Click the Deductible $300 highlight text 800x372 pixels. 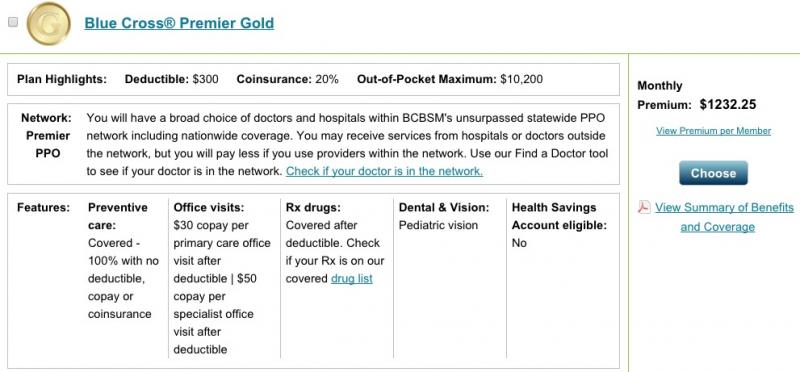pyautogui.click(x=171, y=80)
